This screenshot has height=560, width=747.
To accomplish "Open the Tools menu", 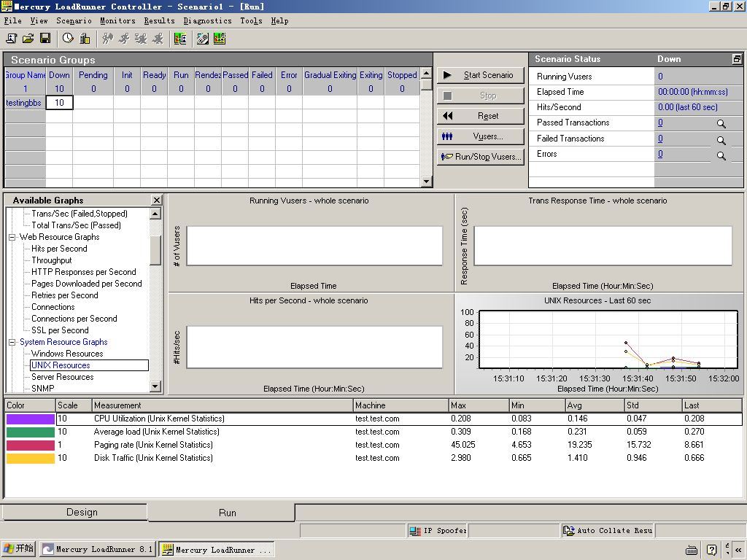I will pos(251,20).
